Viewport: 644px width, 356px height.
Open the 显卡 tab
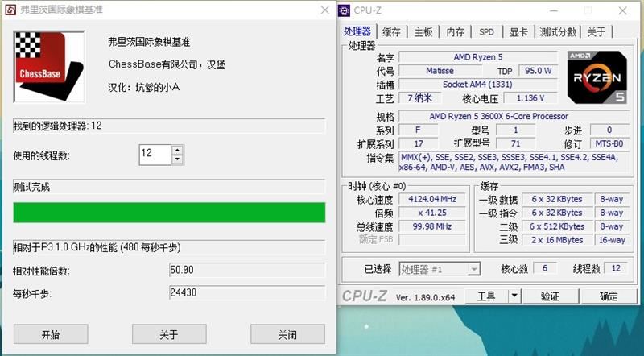[518, 32]
